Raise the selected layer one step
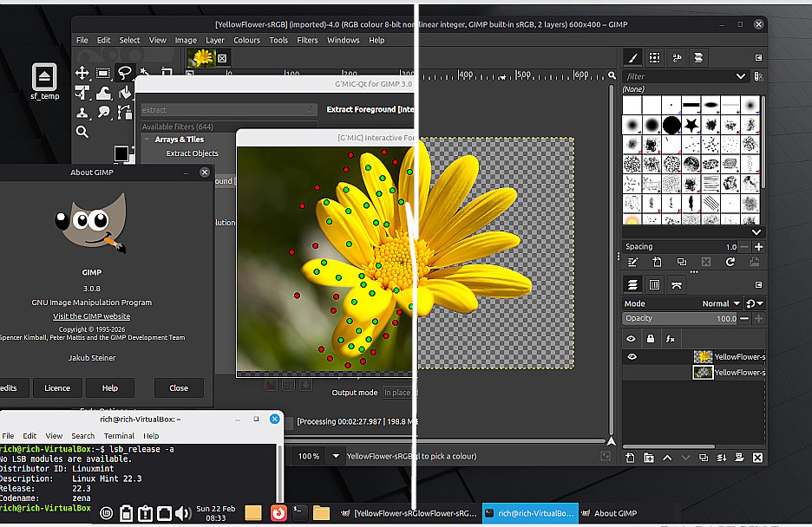Viewport: 812px width, 527px height. (667, 458)
